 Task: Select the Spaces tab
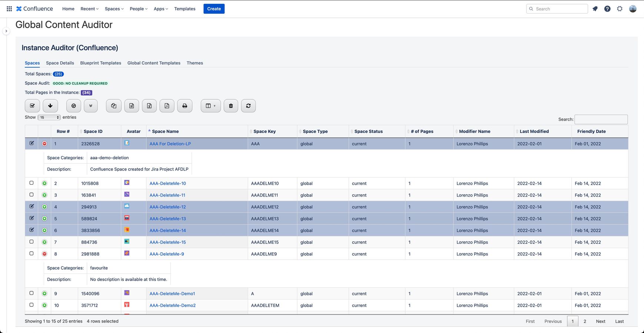[x=32, y=63]
